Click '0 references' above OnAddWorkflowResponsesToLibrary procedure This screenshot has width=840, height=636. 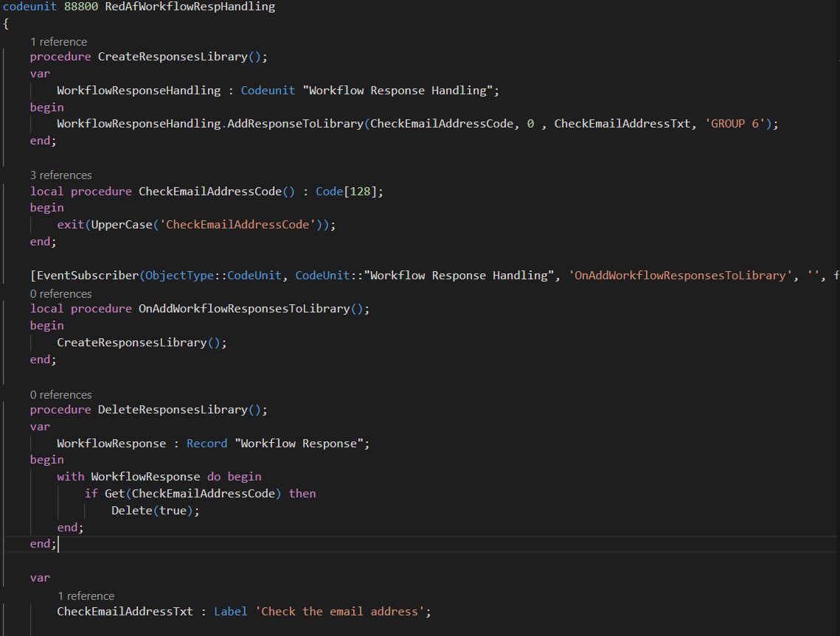(x=60, y=293)
